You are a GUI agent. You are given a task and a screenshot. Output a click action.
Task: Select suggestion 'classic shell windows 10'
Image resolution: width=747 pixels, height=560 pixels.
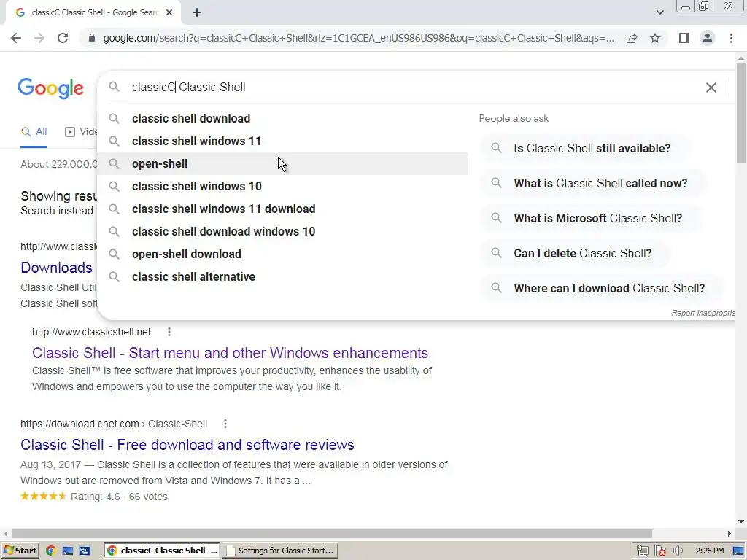tap(282, 186)
